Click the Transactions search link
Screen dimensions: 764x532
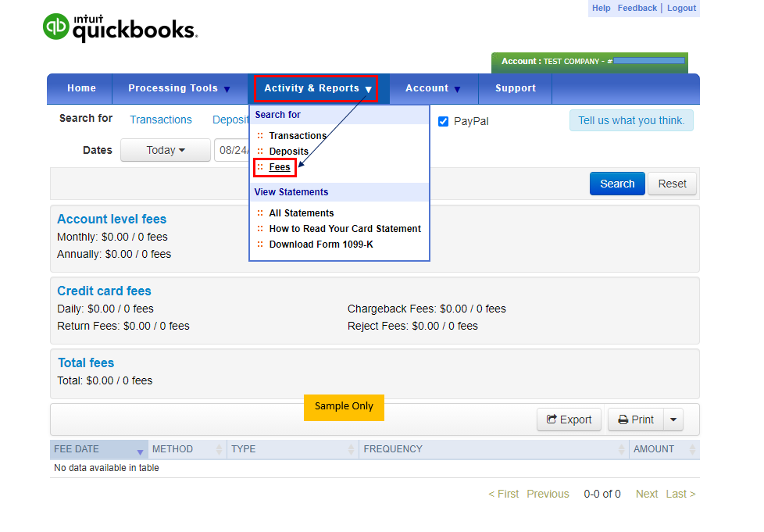161,120
